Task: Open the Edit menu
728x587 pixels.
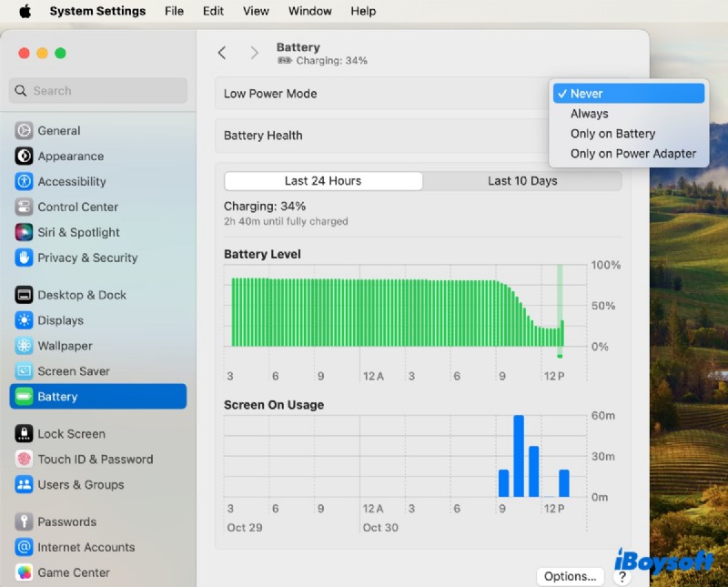Action: [x=213, y=11]
